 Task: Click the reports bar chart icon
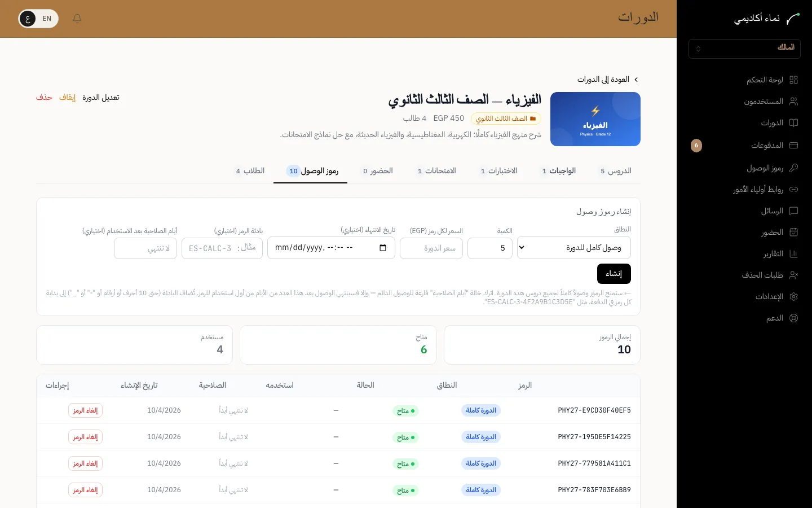pyautogui.click(x=793, y=254)
